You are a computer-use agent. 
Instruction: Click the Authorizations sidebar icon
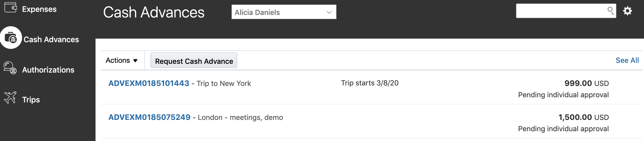[10, 68]
